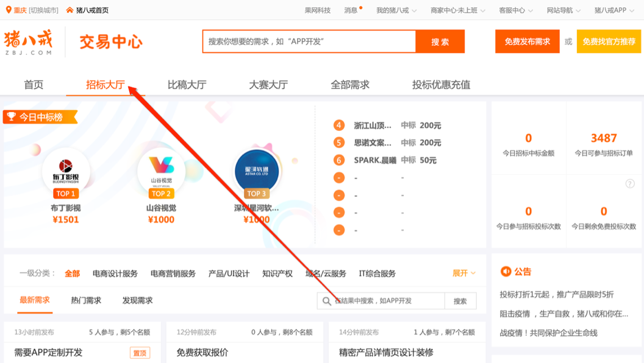This screenshot has height=363, width=644.
Task: Open the 山谷视觉 TOP 2 avatar
Action: tap(161, 171)
